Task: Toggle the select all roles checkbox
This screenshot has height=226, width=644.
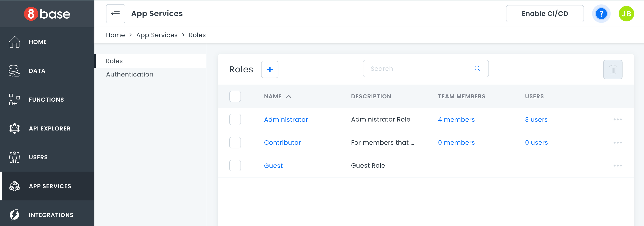Action: (x=235, y=97)
